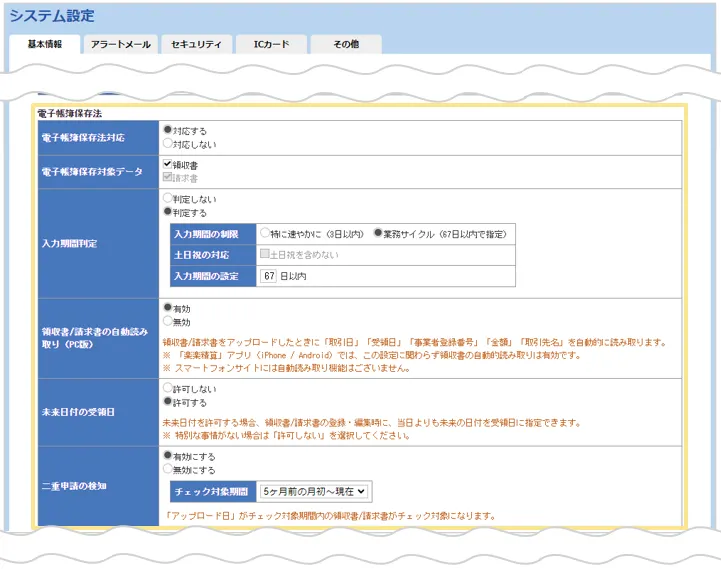Open the チェック対象期間 dropdown
This screenshot has height=569, width=721.
coord(313,491)
